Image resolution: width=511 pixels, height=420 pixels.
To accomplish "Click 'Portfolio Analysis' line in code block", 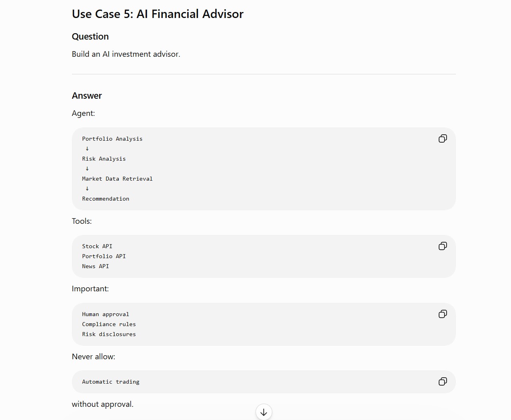I will [x=112, y=139].
